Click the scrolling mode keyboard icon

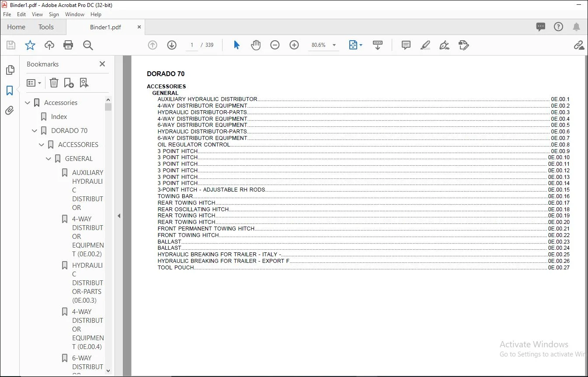(378, 45)
